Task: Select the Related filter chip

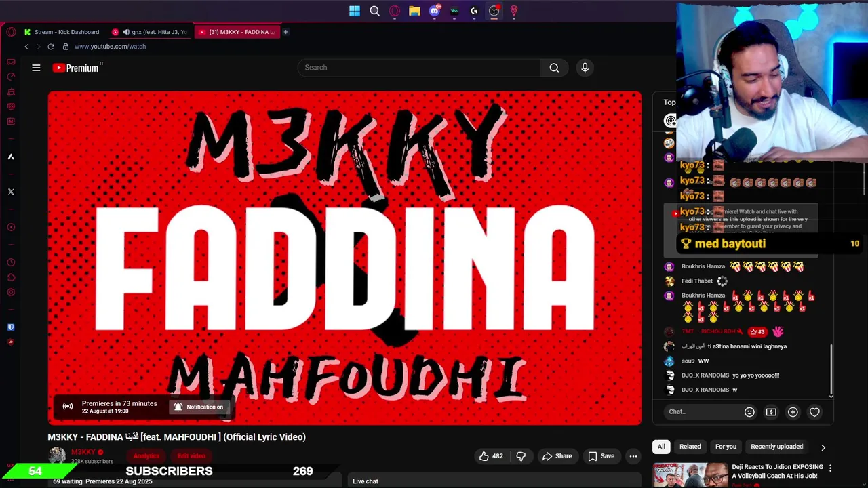Action: (690, 447)
